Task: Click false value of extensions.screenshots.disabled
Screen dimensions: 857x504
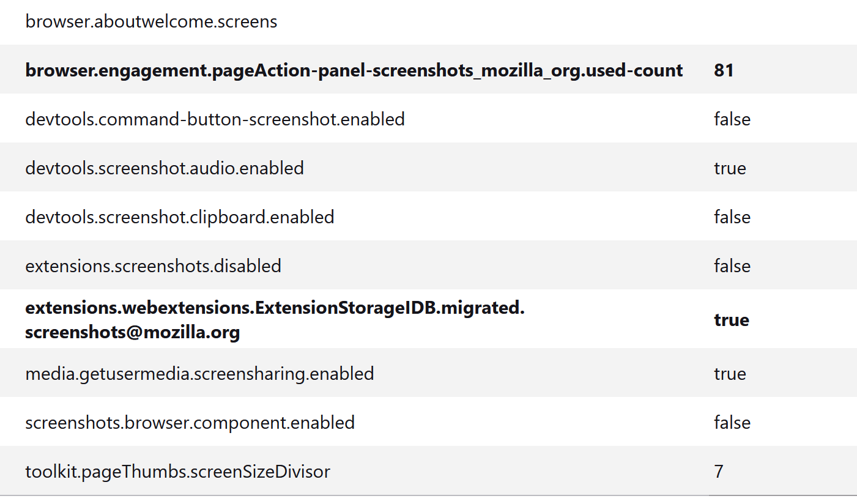Action: click(732, 265)
